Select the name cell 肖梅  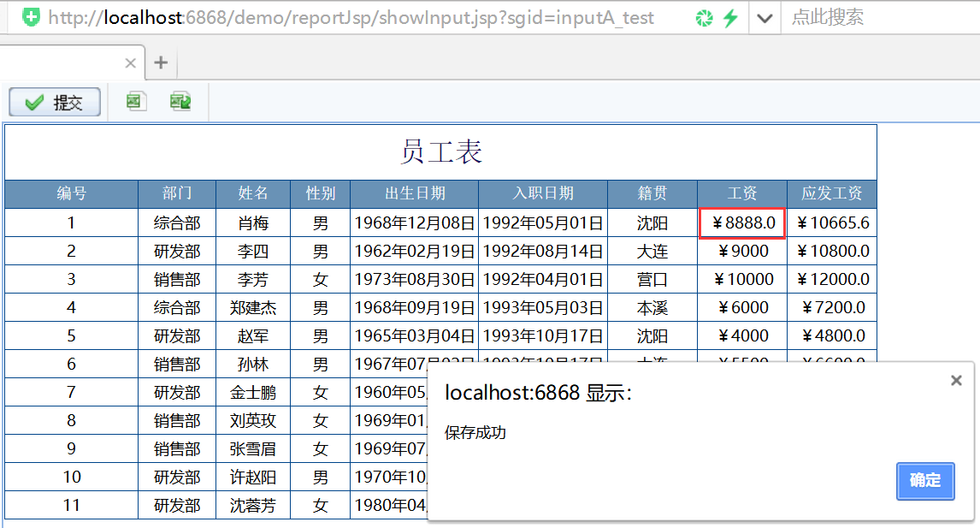(x=253, y=222)
